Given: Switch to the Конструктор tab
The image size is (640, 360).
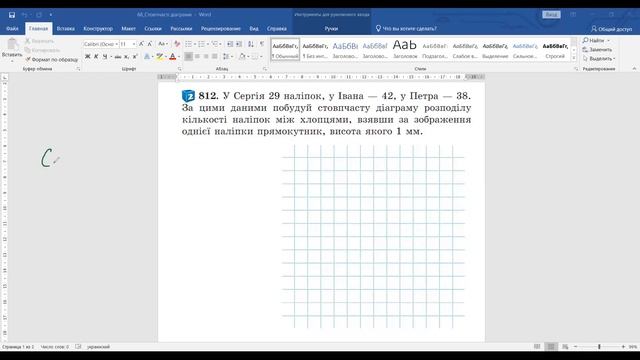Looking at the screenshot, I should 98,29.
